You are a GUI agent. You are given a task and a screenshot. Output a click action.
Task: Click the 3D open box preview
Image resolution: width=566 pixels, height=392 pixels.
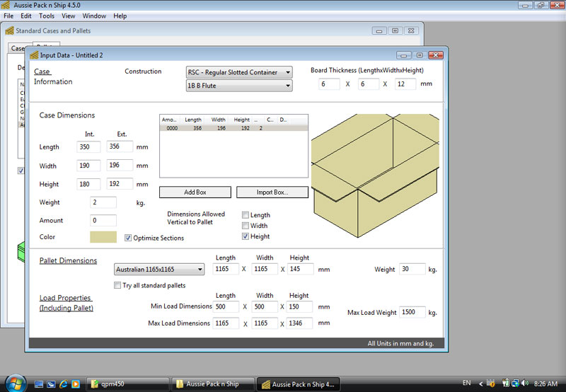pos(375,175)
